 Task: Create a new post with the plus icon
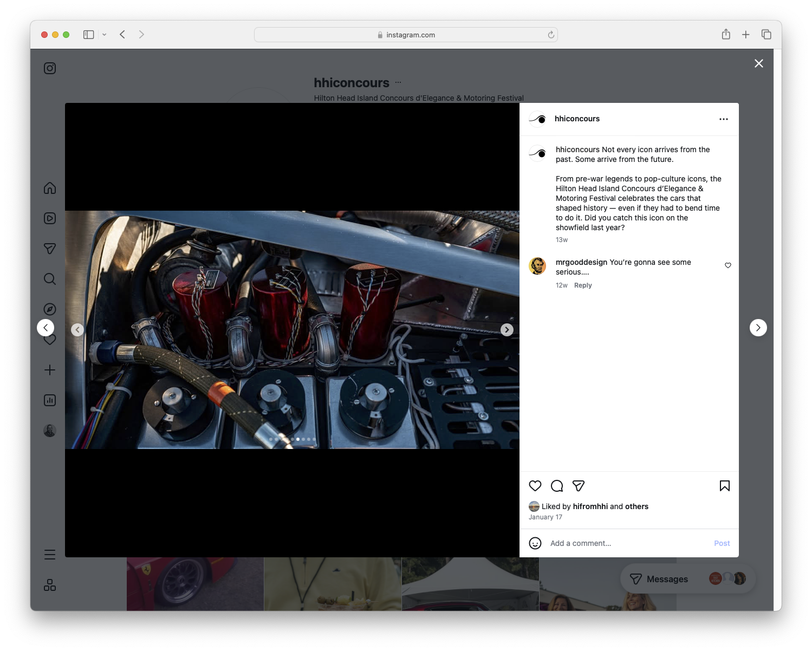point(49,370)
